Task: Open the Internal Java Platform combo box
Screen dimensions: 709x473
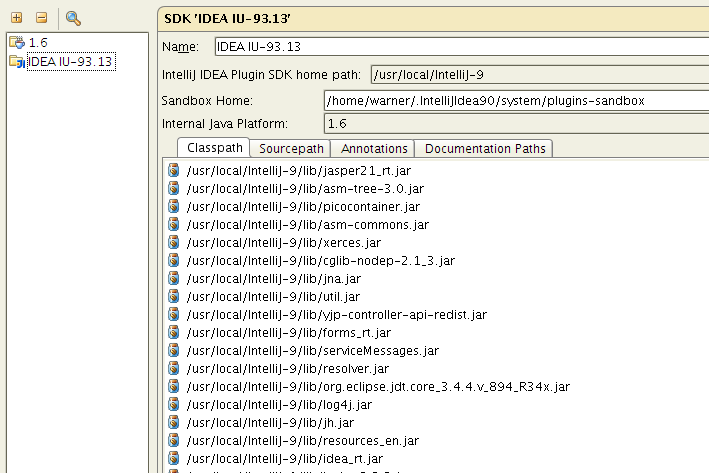Action: click(516, 123)
